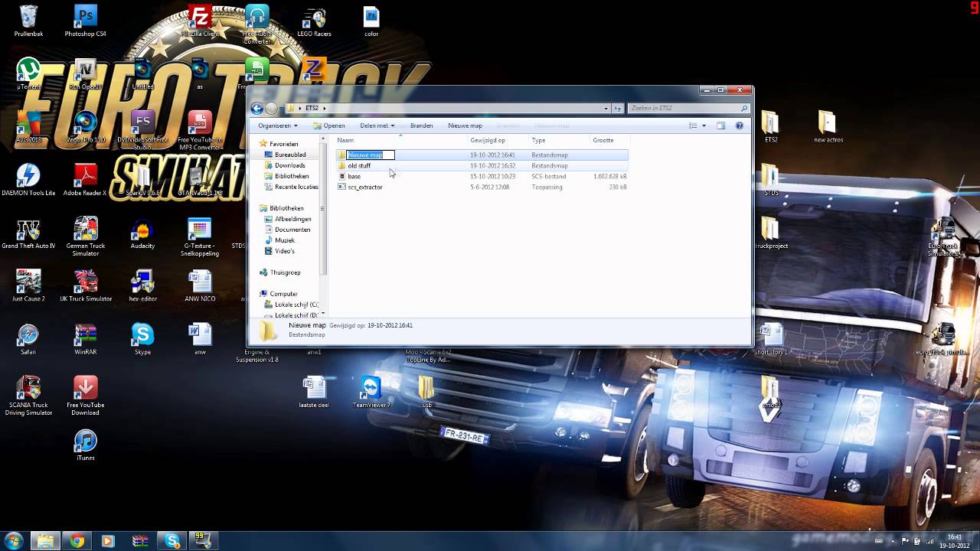Screen dimensions: 980x551
Task: Launch iTunes from the desktop
Action: (x=85, y=445)
